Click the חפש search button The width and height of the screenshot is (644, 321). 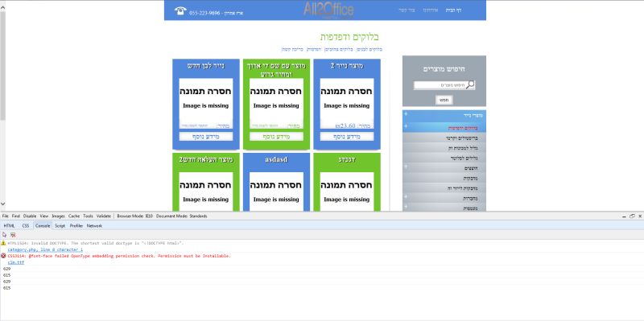[x=444, y=100]
